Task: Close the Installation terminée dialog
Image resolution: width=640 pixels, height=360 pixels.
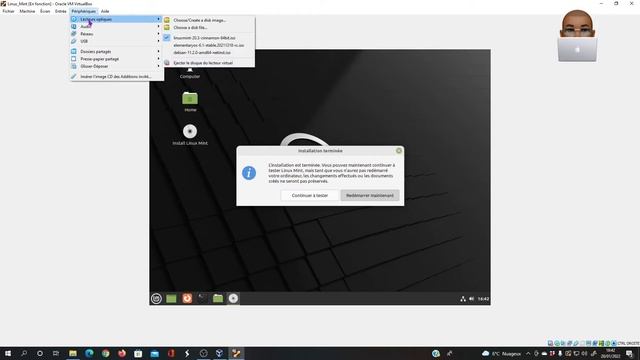Action: [x=399, y=151]
